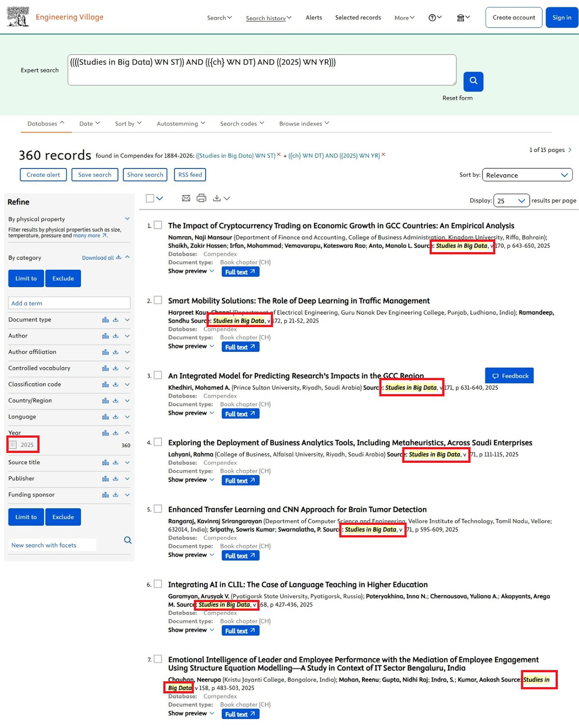Check record 3 Integrated Model checkbox
The width and height of the screenshot is (579, 728).
click(x=158, y=376)
